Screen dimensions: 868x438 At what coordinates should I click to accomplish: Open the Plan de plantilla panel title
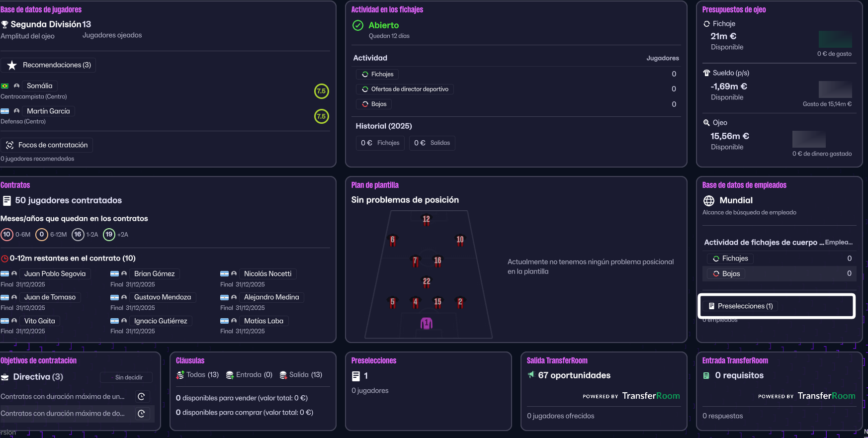375,185
